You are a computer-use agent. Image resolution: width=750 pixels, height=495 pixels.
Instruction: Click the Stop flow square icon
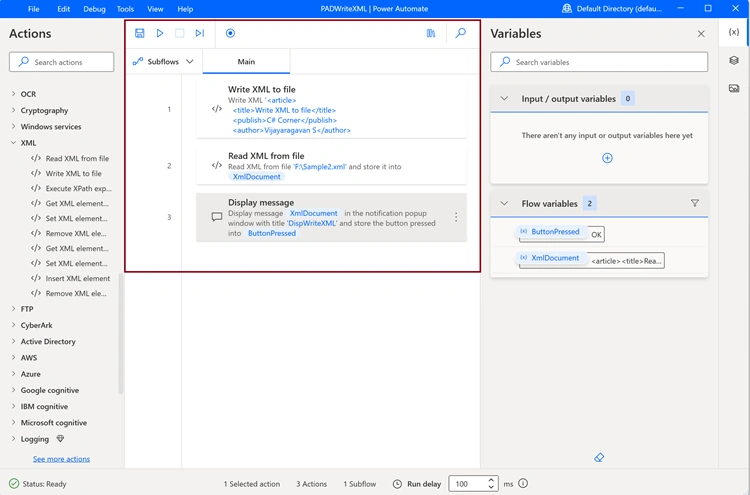[x=179, y=33]
